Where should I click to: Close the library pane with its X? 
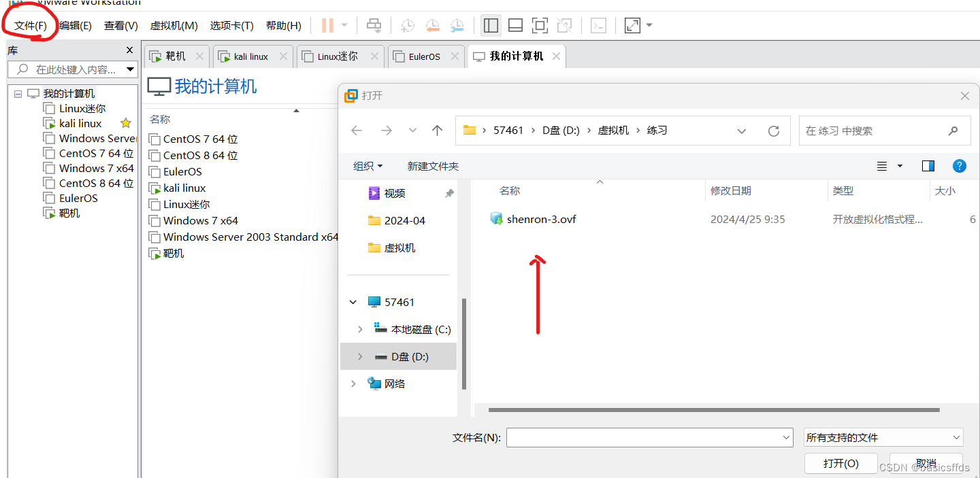pos(130,50)
